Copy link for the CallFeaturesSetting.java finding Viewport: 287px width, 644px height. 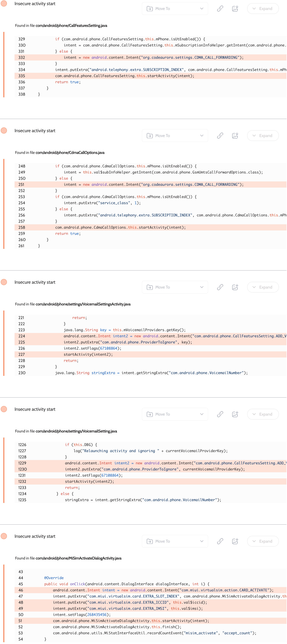tap(220, 9)
